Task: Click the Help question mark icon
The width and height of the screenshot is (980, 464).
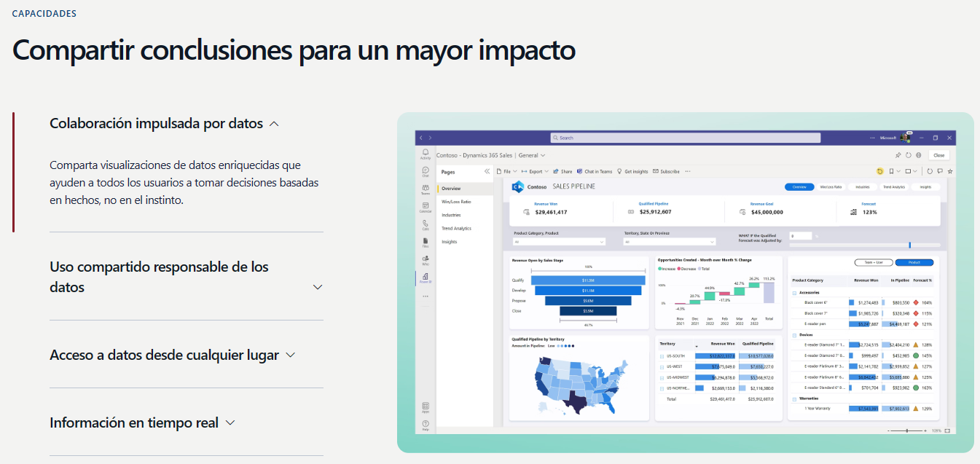Action: (x=425, y=424)
